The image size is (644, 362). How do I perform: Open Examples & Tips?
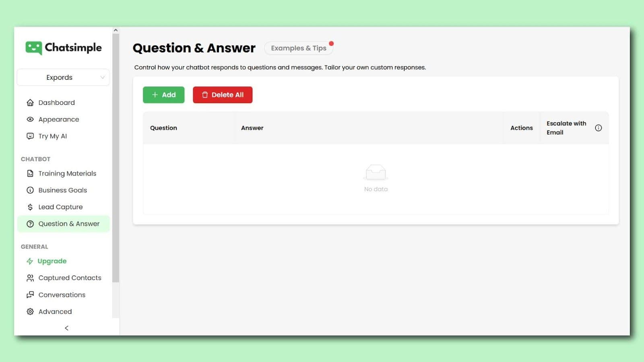click(x=298, y=48)
